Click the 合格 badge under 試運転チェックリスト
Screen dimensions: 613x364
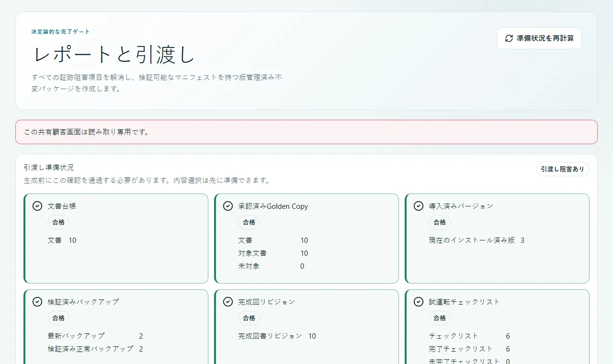click(x=440, y=318)
